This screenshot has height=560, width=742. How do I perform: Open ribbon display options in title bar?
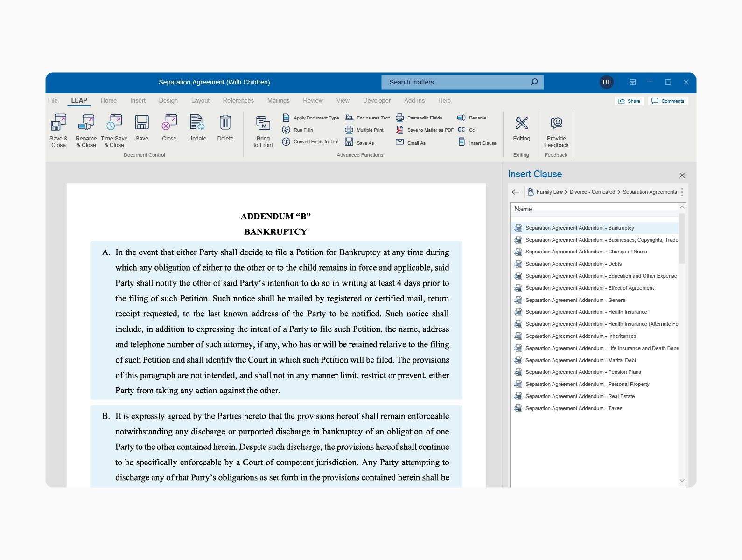pyautogui.click(x=632, y=82)
